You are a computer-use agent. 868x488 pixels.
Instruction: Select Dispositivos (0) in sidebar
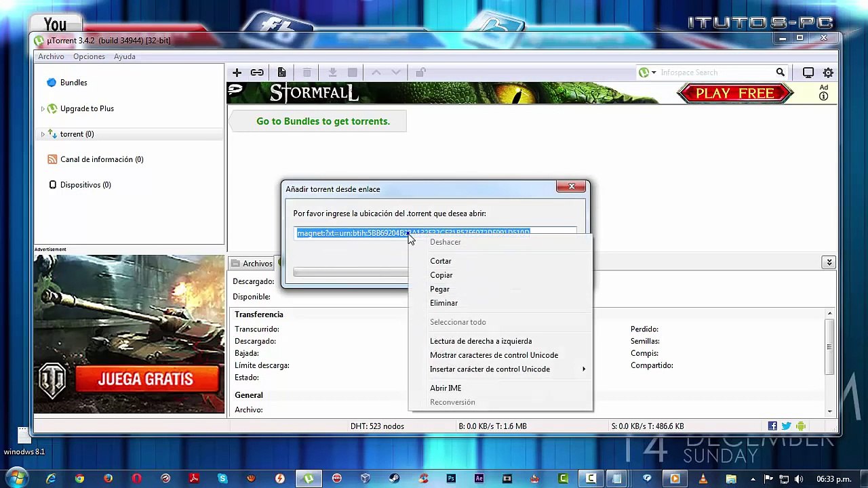click(85, 185)
